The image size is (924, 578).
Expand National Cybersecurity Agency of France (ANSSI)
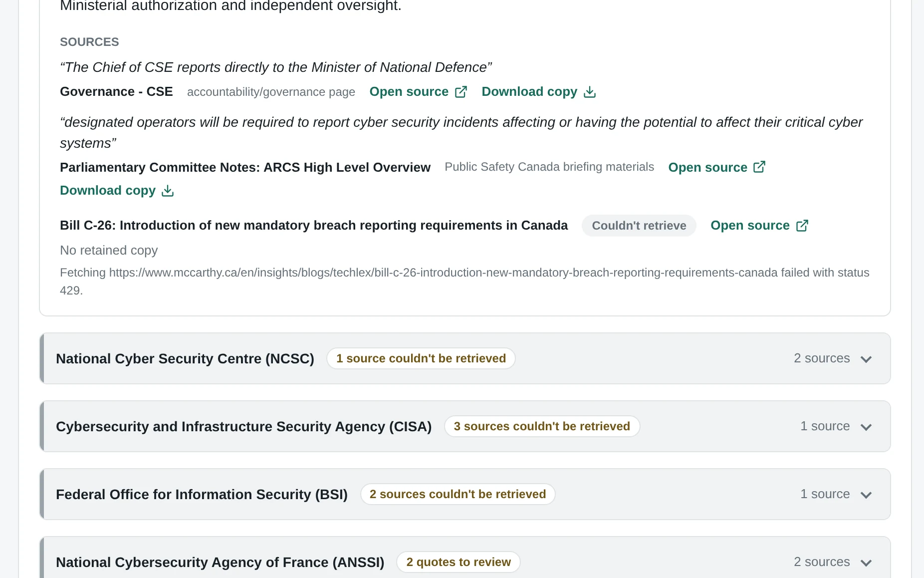[465, 558]
